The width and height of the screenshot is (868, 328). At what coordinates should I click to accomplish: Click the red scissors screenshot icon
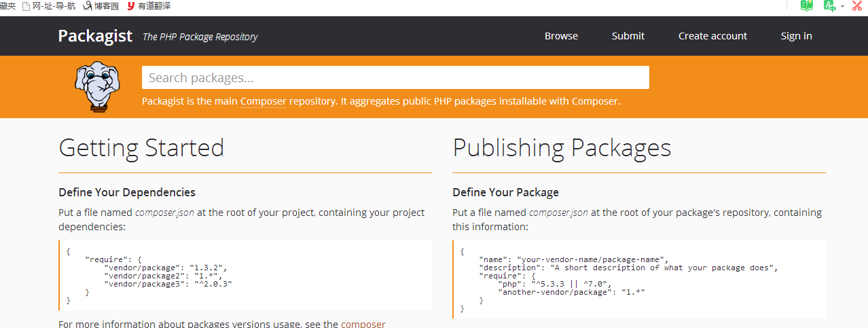[857, 5]
